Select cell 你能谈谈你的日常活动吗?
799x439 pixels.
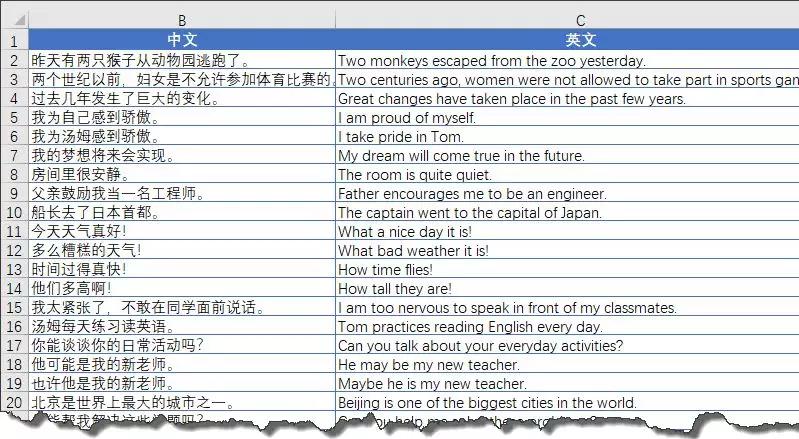point(182,345)
